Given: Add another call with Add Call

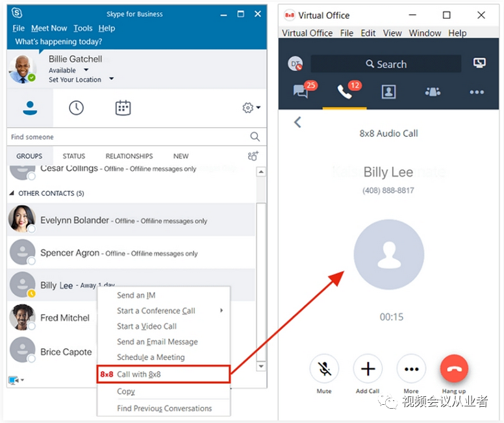Looking at the screenshot, I should (368, 369).
